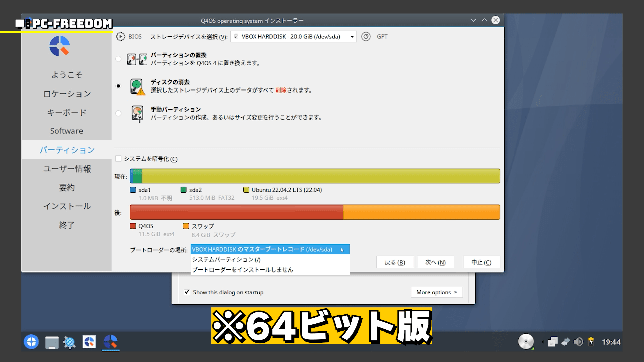The height and width of the screenshot is (362, 644).
Task: Click the volume speaker icon in tray
Action: coord(578,342)
